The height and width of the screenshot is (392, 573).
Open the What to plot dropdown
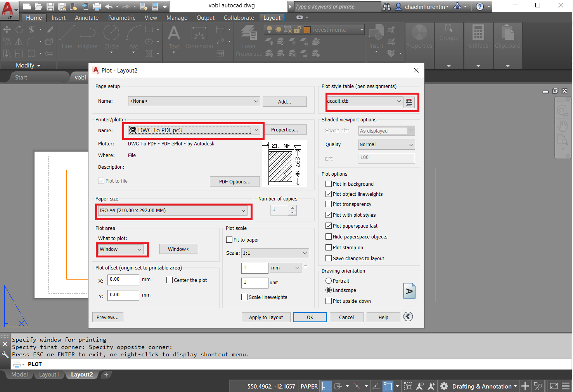pyautogui.click(x=121, y=249)
